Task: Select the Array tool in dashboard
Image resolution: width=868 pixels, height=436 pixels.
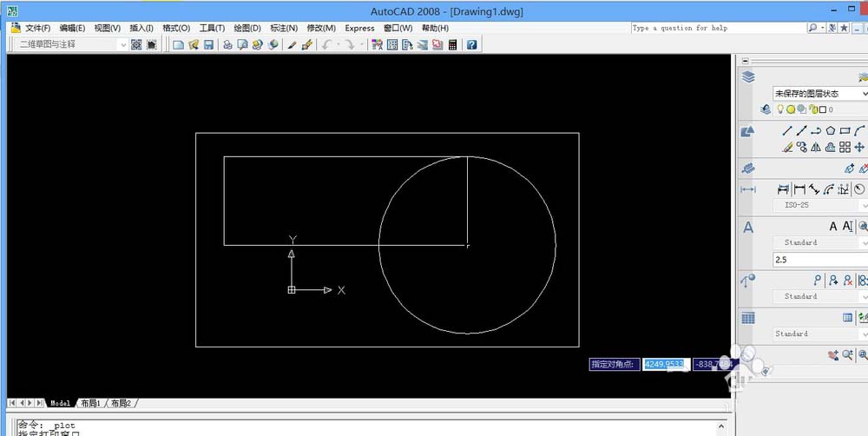Action: (x=845, y=147)
